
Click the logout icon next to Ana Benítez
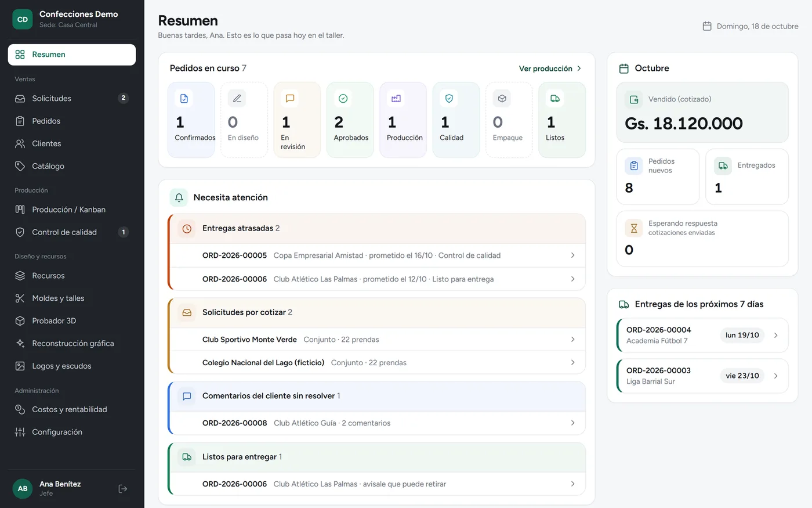(x=122, y=489)
